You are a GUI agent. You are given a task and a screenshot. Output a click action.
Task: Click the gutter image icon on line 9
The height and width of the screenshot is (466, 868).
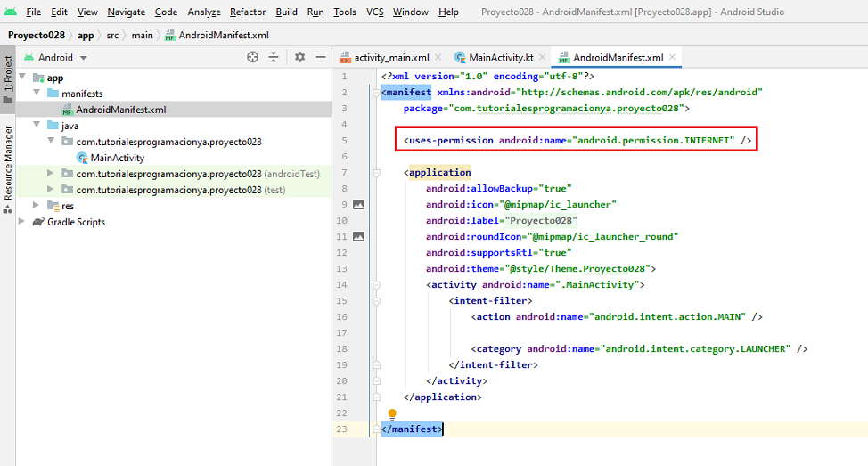[359, 205]
